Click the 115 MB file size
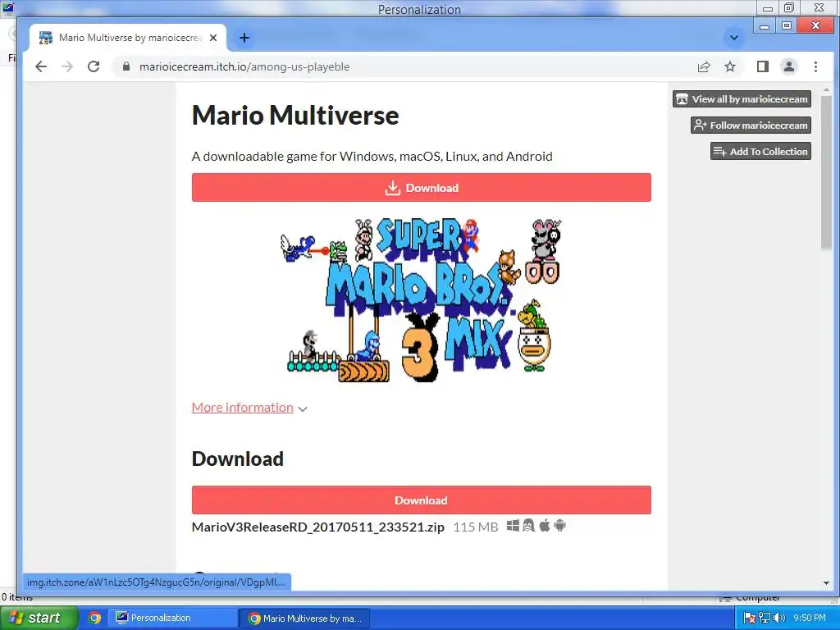Image resolution: width=840 pixels, height=630 pixels. click(475, 527)
